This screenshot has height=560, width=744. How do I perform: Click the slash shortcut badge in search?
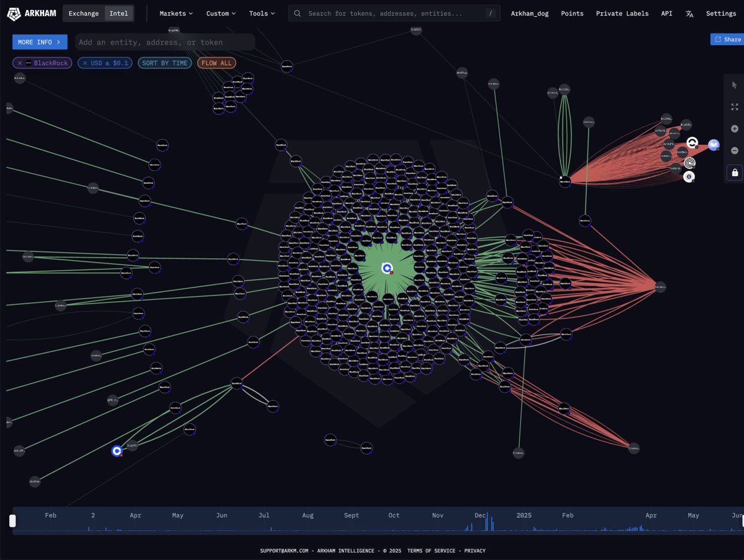(490, 13)
